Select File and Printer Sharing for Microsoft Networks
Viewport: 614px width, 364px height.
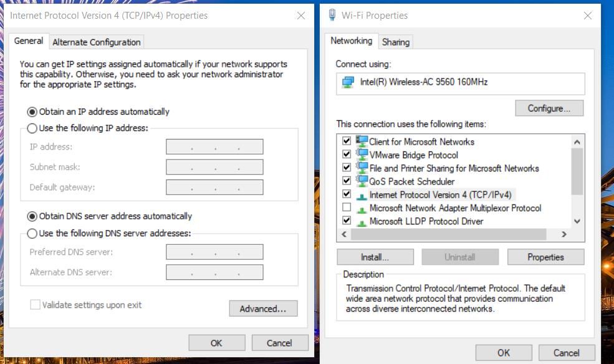pos(454,168)
